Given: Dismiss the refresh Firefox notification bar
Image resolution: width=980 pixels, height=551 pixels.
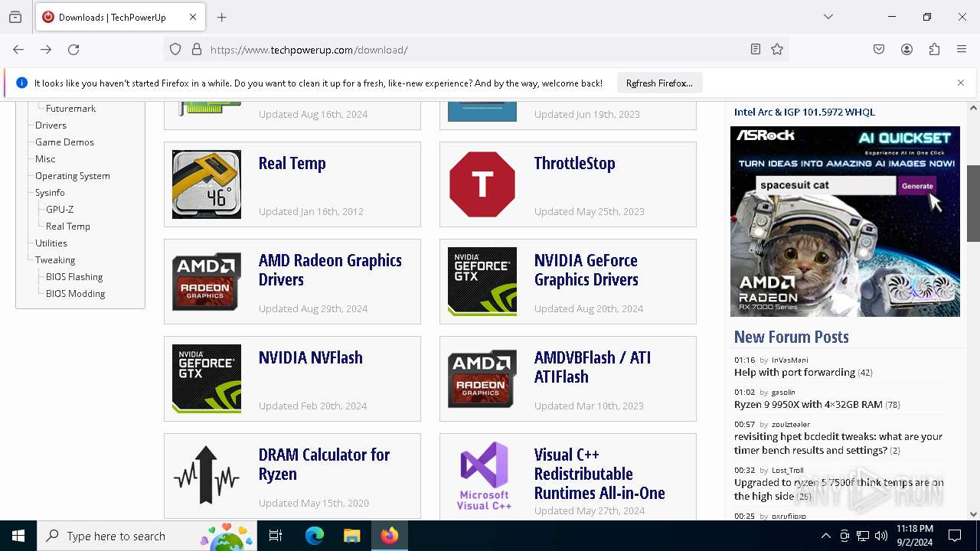Looking at the screenshot, I should (961, 83).
